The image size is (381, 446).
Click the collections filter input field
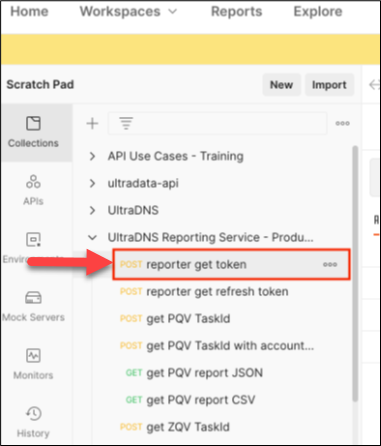[x=217, y=123]
